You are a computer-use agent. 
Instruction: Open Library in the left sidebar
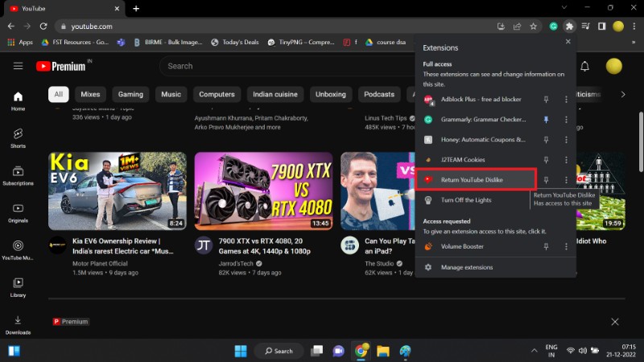tap(18, 286)
